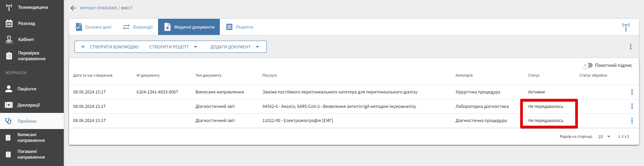
Task: Select document number 6164-1341-4833-8067 cell
Action: point(157,92)
